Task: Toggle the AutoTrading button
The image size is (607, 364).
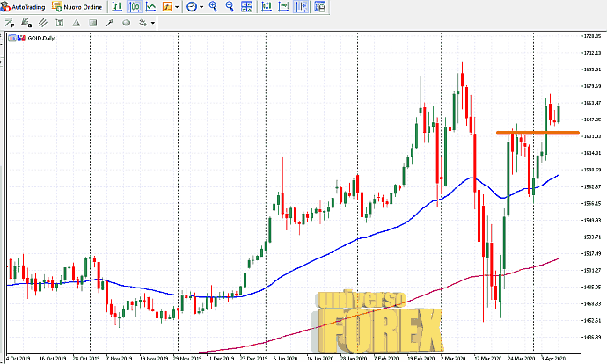Action: coord(24,6)
